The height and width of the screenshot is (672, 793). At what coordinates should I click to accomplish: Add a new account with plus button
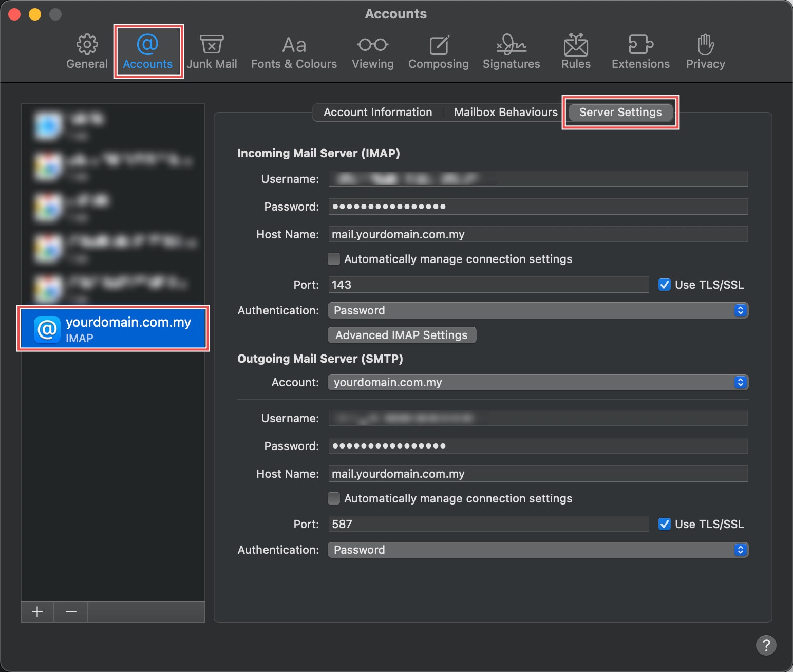[x=37, y=611]
